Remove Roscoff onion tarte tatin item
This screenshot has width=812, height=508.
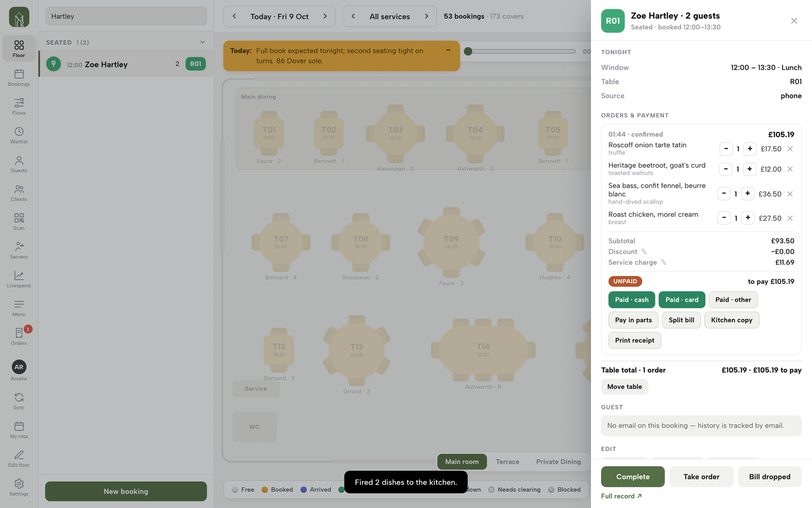point(790,149)
